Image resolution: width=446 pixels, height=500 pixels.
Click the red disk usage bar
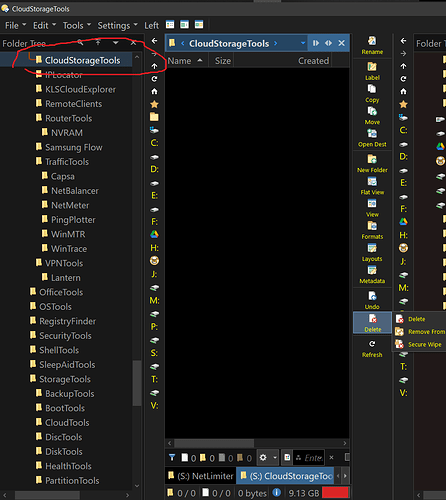335,493
